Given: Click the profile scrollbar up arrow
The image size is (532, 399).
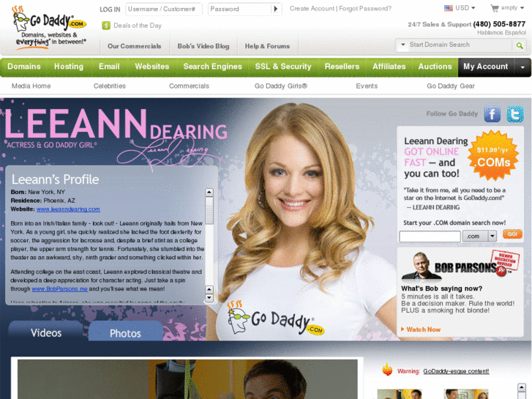Looking at the screenshot, I should tap(209, 193).
